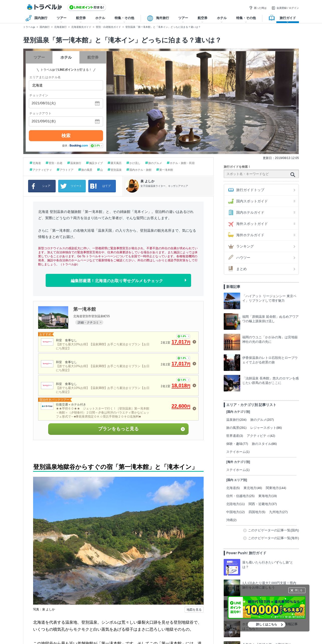Click the guide search magnifier icon
Image resolution: width=322 pixels, height=644 pixels.
293,174
